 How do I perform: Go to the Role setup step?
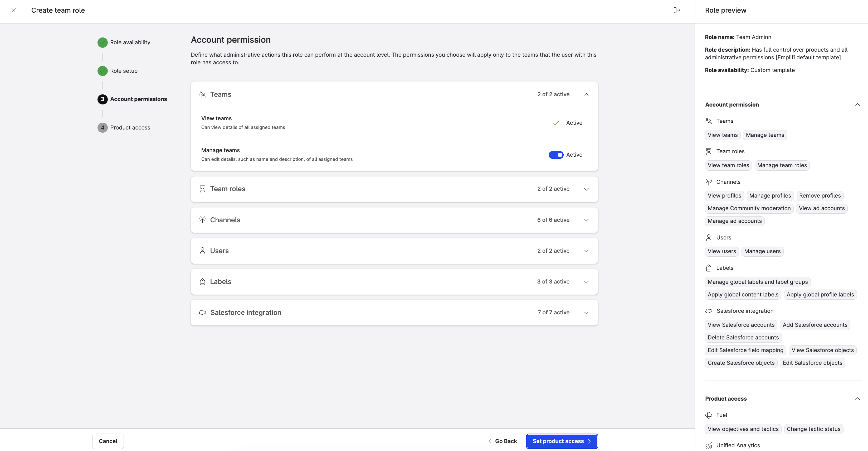pos(124,71)
